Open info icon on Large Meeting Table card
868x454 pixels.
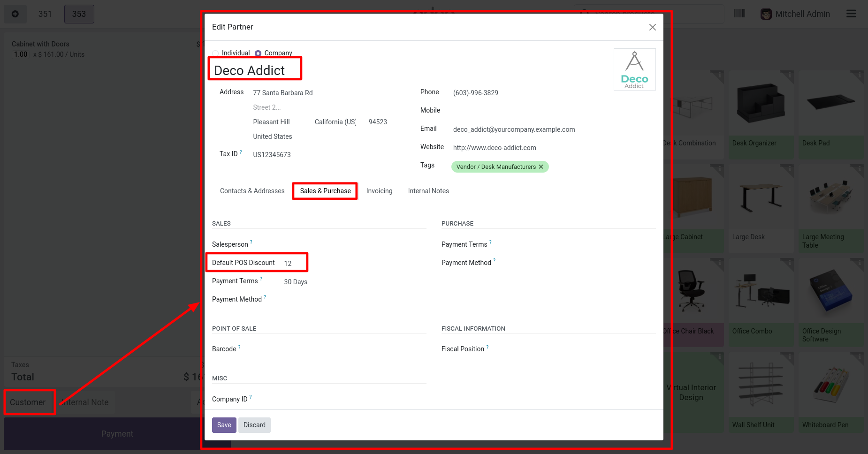(860, 168)
